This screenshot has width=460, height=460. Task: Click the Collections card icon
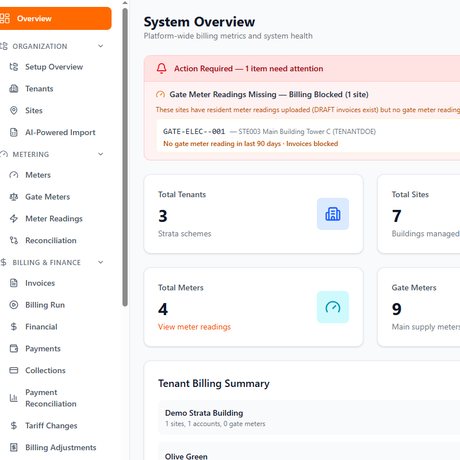[x=14, y=370]
